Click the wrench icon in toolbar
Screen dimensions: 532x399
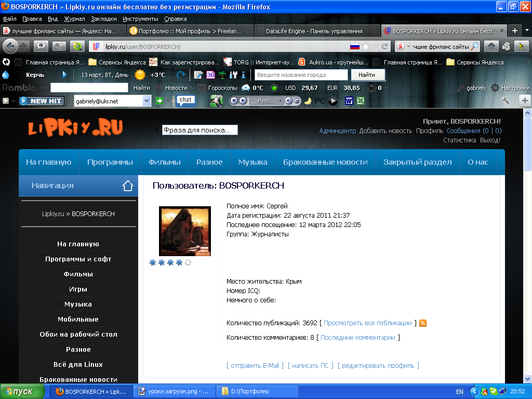click(x=506, y=101)
